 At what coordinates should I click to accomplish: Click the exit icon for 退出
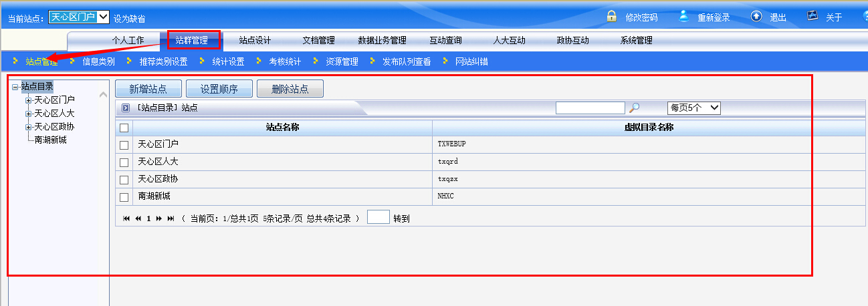[x=756, y=16]
